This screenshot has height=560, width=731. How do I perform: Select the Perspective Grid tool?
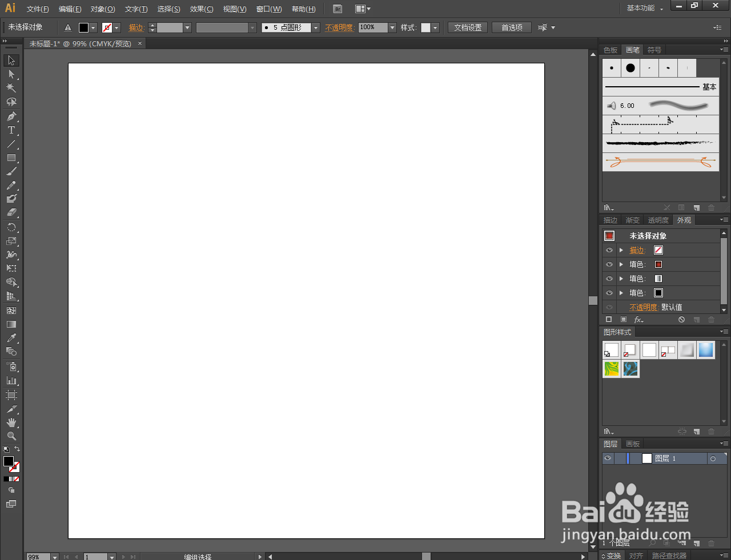(11, 296)
